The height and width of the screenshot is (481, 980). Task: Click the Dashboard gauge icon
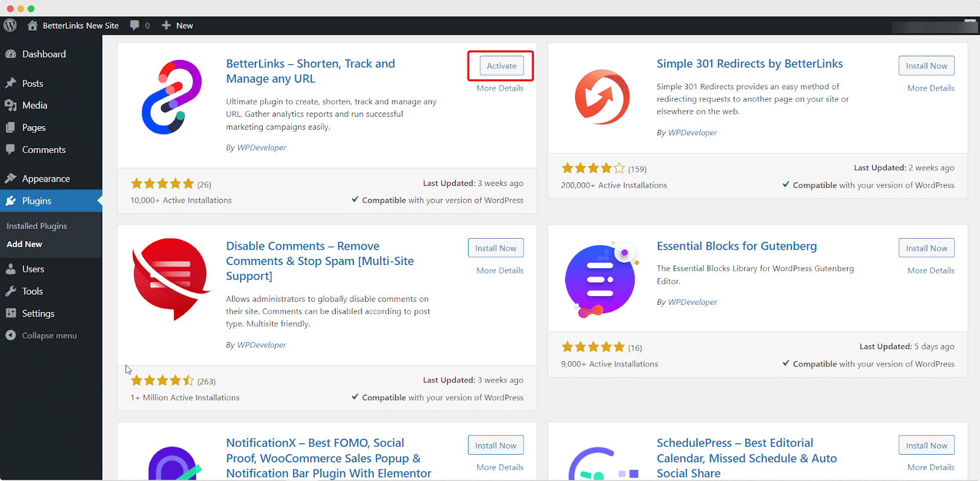(x=10, y=54)
